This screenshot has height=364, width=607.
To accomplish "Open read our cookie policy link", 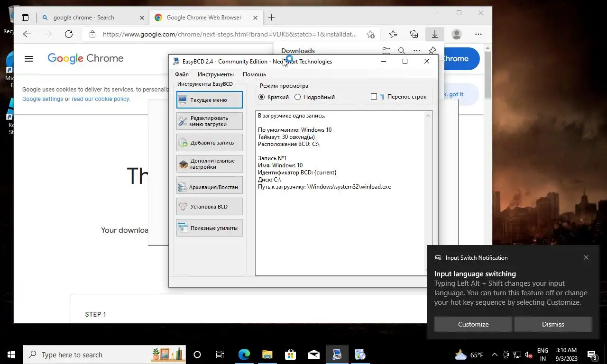I will point(101,99).
